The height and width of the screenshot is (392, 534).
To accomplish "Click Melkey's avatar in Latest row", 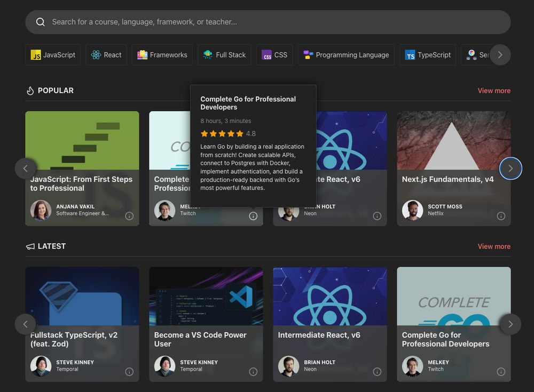I will coord(412,366).
